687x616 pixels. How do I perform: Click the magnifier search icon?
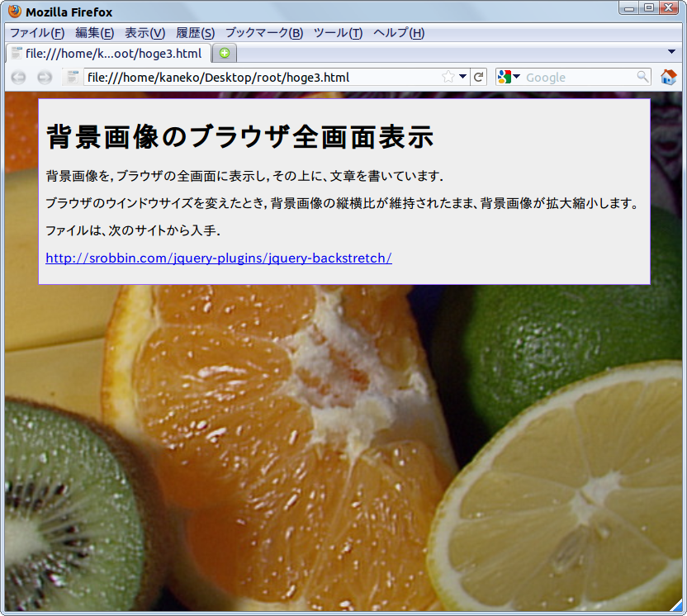point(642,77)
